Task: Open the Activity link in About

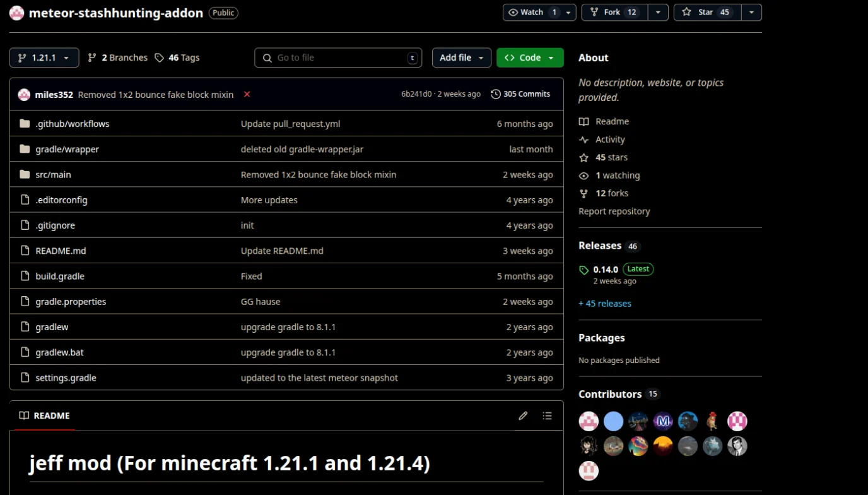Action: pyautogui.click(x=610, y=140)
